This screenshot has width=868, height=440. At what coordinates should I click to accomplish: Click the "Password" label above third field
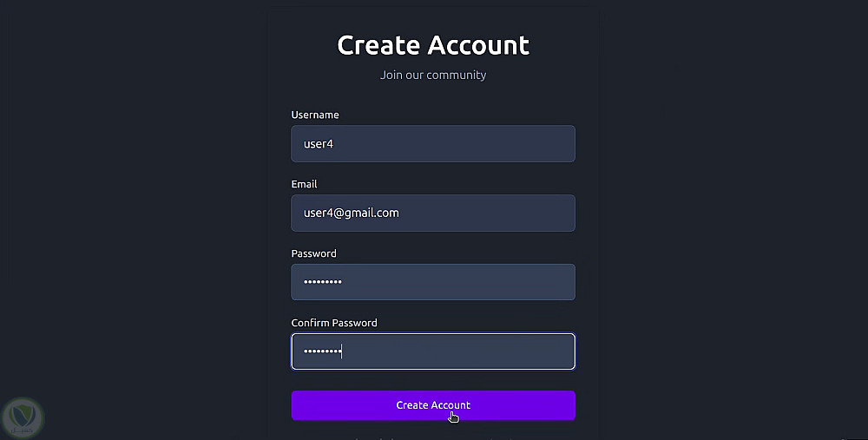[313, 253]
